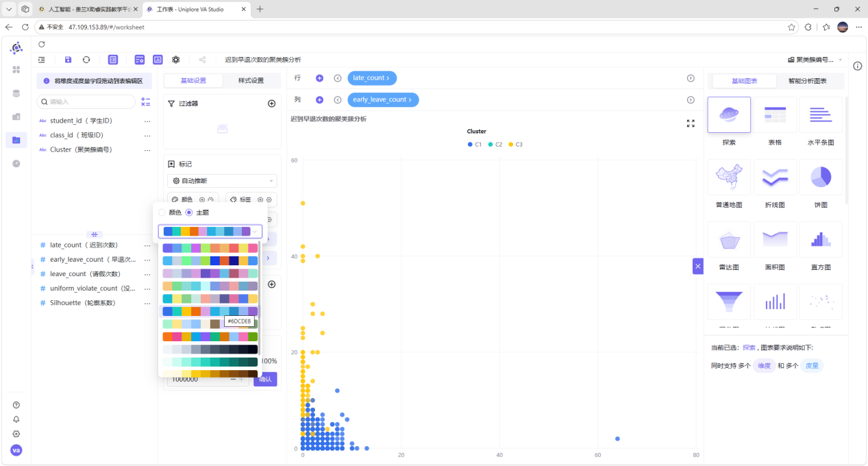
Task: Toggle C3 series in the legend
Action: pos(515,145)
